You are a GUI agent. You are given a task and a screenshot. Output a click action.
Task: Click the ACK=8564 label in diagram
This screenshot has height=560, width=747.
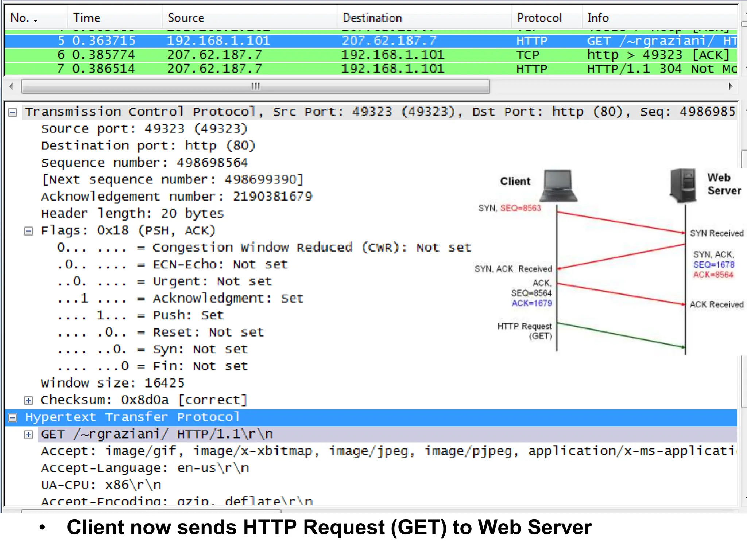pyautogui.click(x=713, y=275)
